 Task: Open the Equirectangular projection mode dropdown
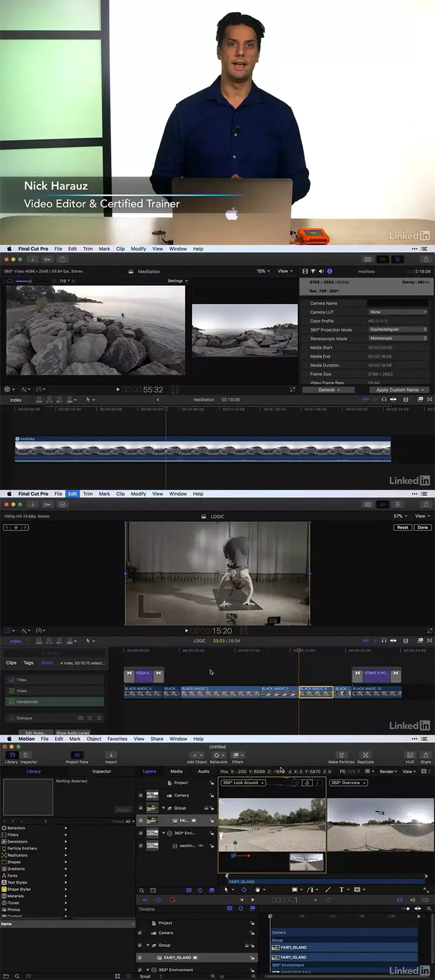coord(398,330)
